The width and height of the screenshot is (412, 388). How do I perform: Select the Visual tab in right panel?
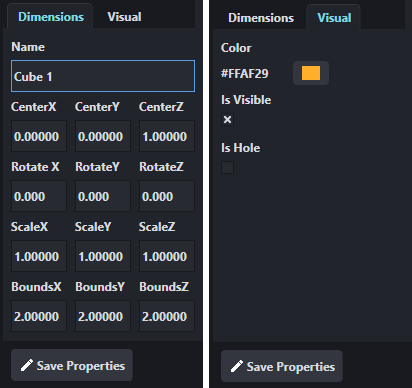pos(334,18)
